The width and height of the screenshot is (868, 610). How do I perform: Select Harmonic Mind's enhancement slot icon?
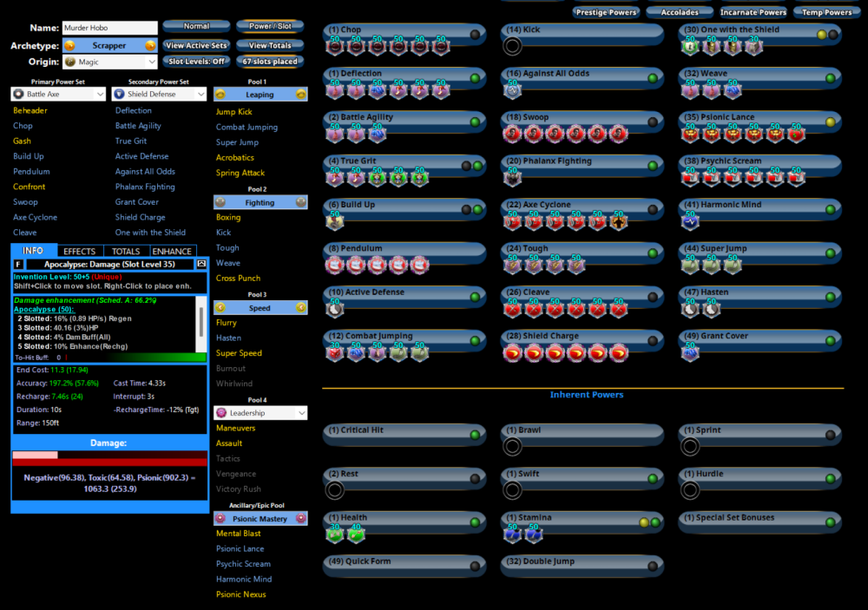[x=689, y=221]
